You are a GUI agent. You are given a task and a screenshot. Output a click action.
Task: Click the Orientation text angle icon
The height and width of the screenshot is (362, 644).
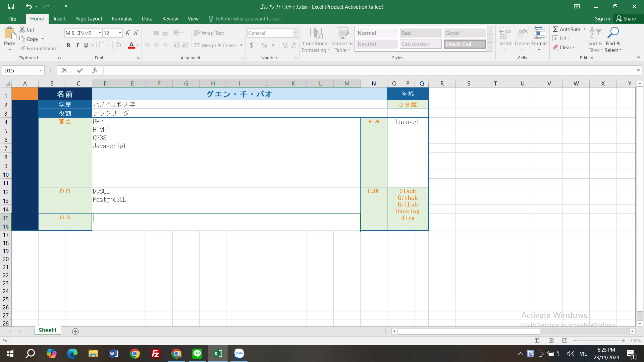[177, 33]
